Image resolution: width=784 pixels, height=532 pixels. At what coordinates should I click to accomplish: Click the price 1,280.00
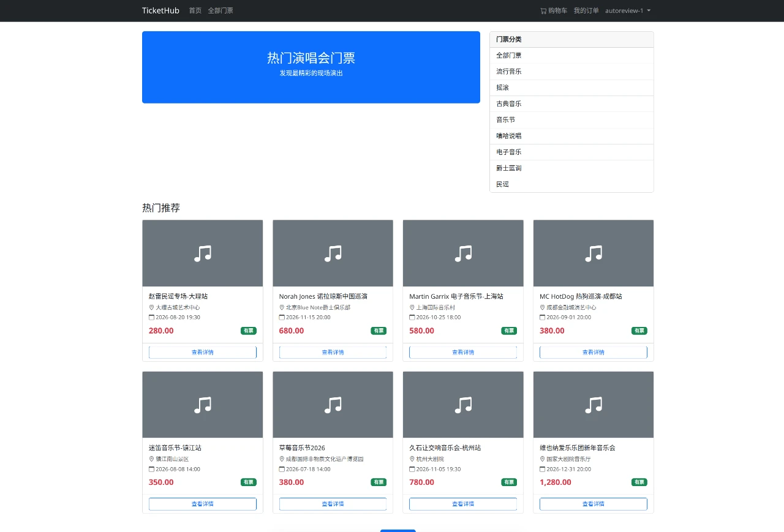pos(556,482)
